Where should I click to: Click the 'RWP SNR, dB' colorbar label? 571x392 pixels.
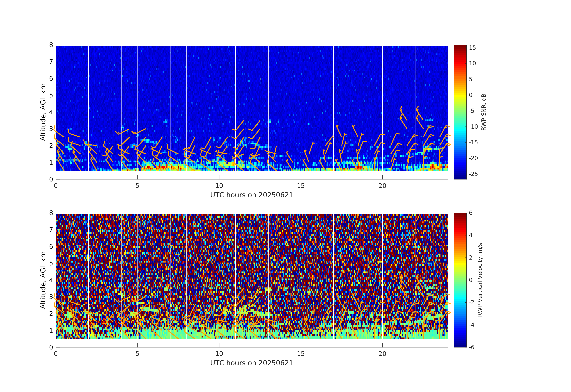pos(484,112)
